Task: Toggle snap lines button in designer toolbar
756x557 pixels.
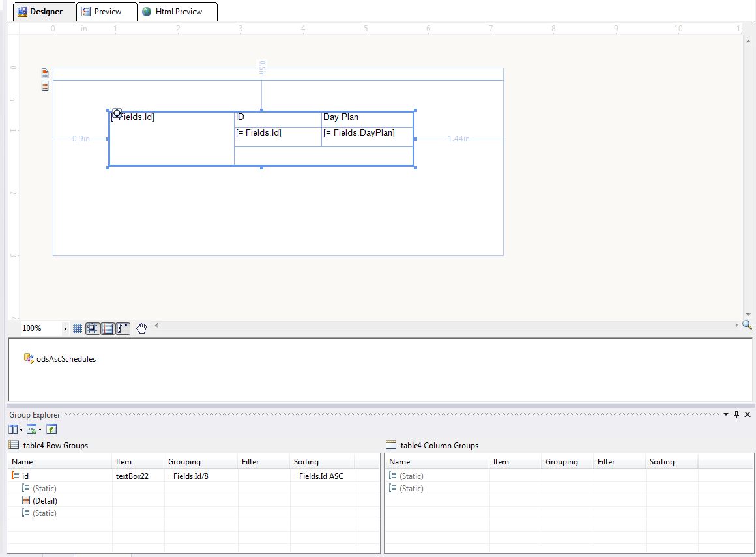Action: 108,328
